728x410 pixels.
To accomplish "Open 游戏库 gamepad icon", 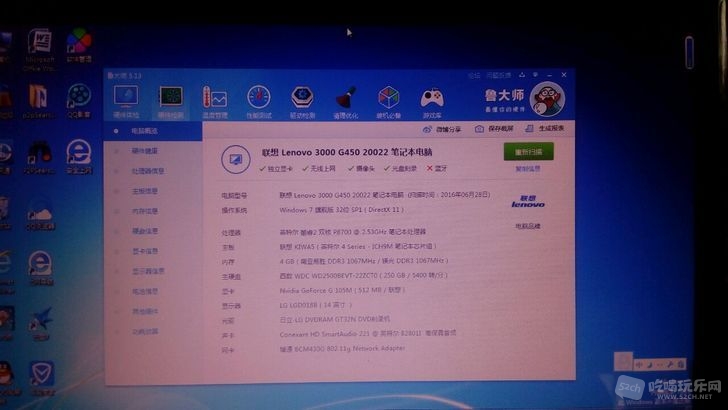I will 432,98.
